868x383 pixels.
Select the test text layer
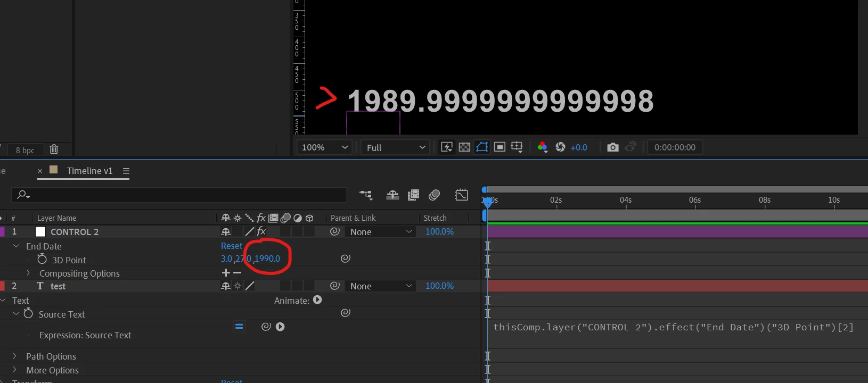tap(58, 286)
